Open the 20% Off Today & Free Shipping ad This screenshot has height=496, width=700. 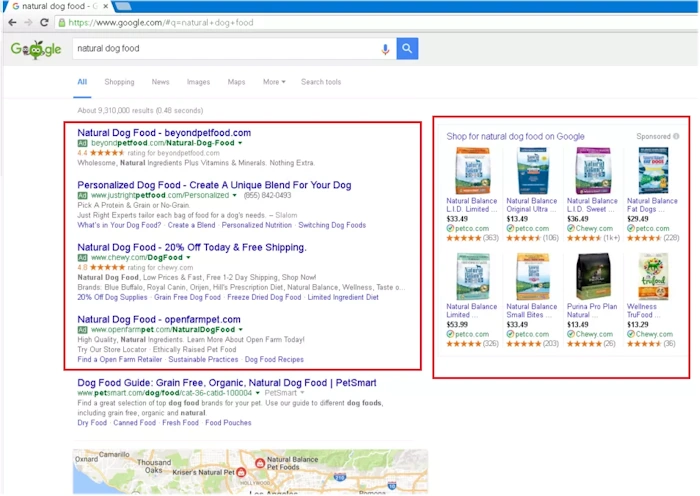pos(192,247)
